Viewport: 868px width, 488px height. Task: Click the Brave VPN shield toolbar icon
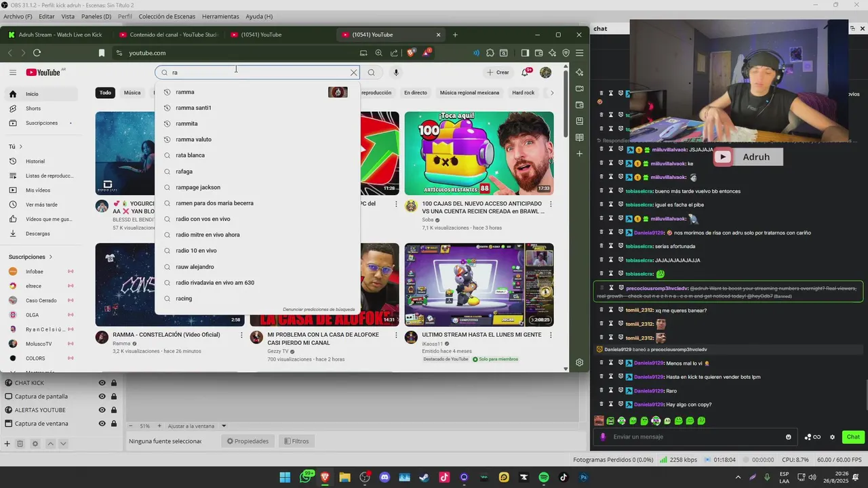point(566,53)
